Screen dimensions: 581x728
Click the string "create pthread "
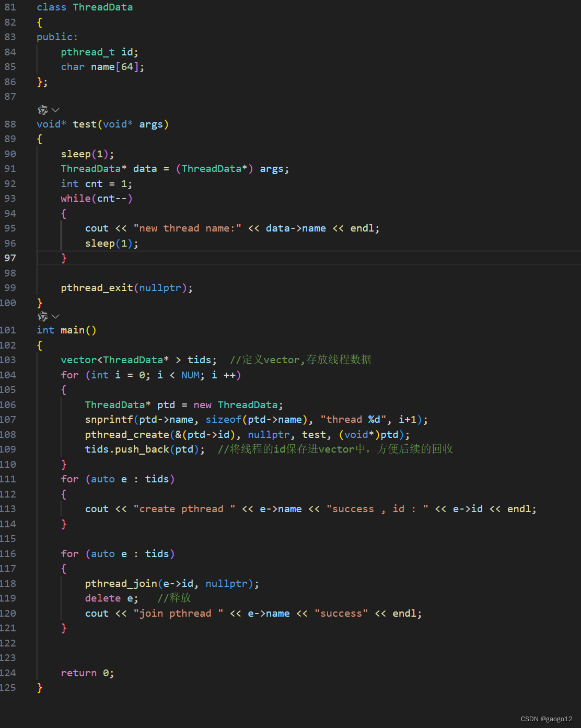click(x=184, y=509)
